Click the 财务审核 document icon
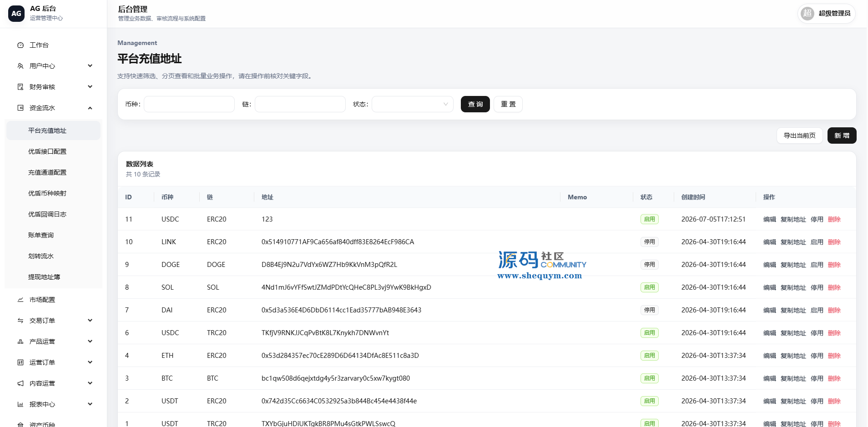This screenshot has height=427, width=868. pyautogui.click(x=20, y=87)
